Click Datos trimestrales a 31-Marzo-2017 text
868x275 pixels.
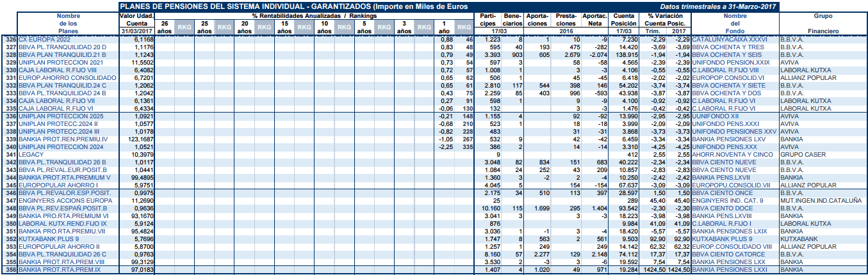pos(719,5)
